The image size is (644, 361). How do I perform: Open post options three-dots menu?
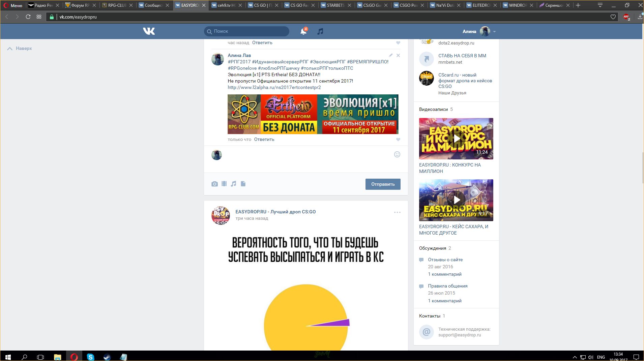[397, 212]
